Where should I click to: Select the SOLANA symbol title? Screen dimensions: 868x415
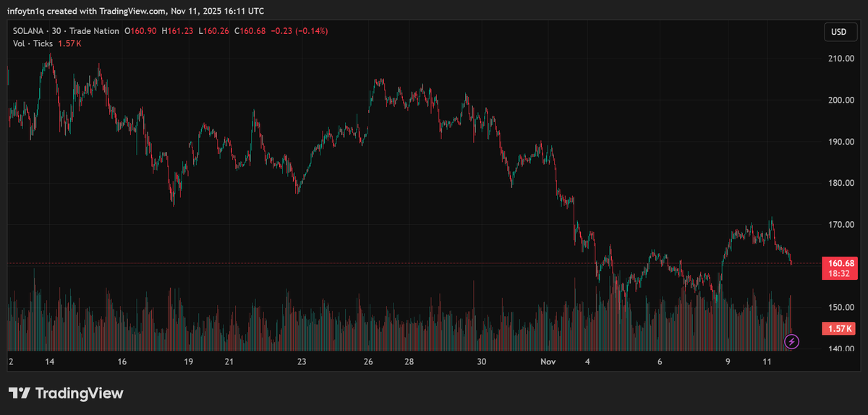(29, 31)
